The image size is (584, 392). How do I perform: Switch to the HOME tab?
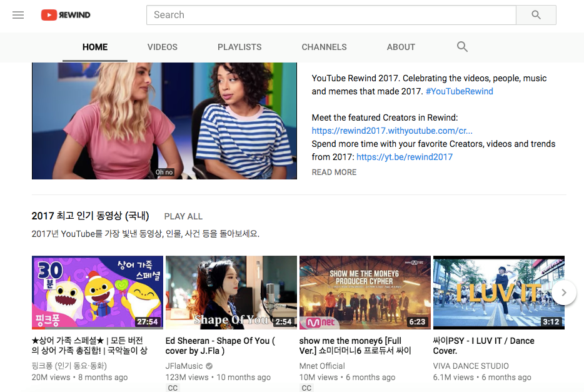(x=95, y=48)
